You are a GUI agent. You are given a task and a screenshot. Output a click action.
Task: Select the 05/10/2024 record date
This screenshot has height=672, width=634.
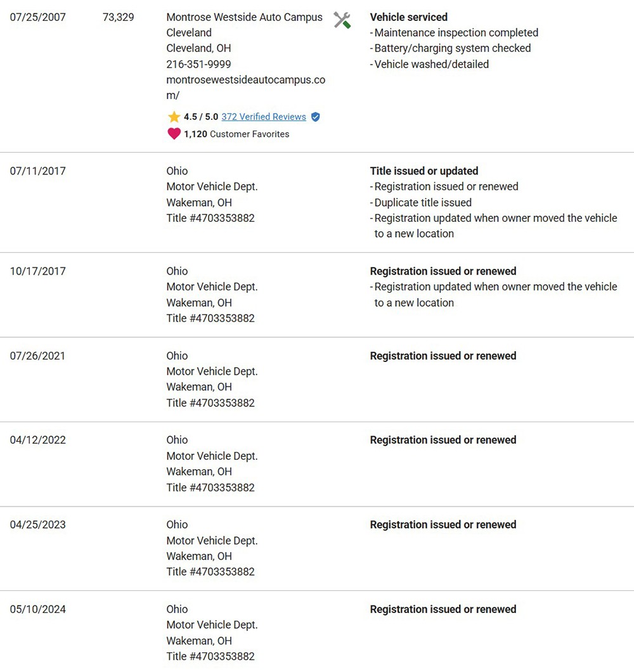37,609
